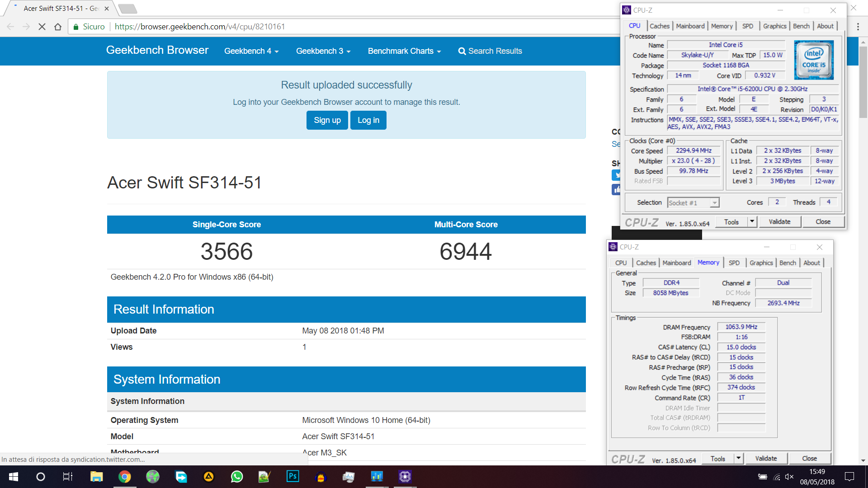Screen dimensions: 868x488
Task: Open the SPD tab in top CPU-Z window
Action: pyautogui.click(x=748, y=26)
